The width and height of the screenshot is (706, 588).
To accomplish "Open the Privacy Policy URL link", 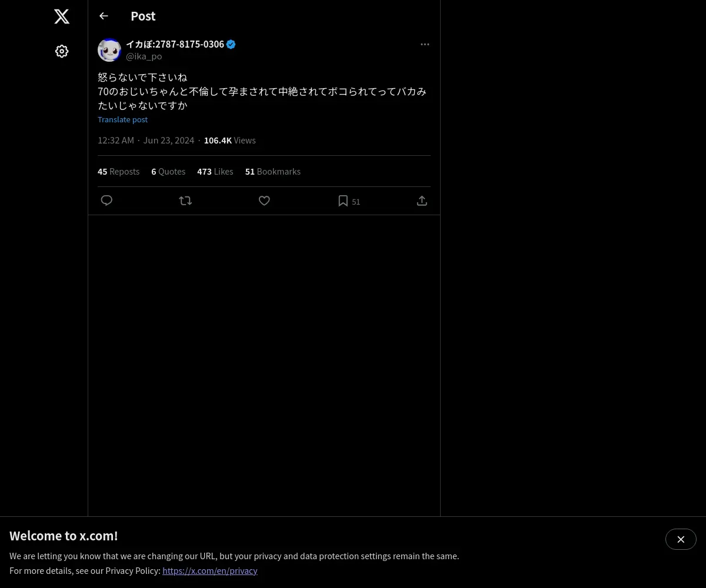I will point(210,570).
